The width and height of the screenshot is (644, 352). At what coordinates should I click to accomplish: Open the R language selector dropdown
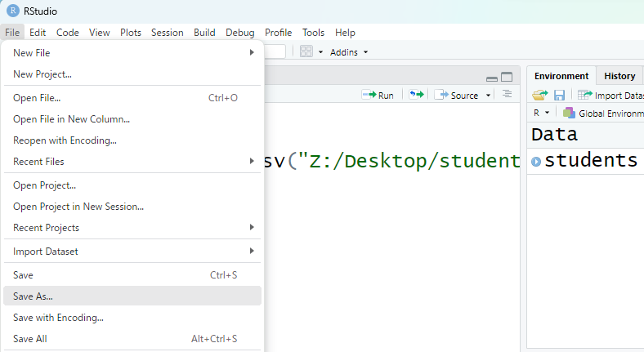pyautogui.click(x=541, y=113)
